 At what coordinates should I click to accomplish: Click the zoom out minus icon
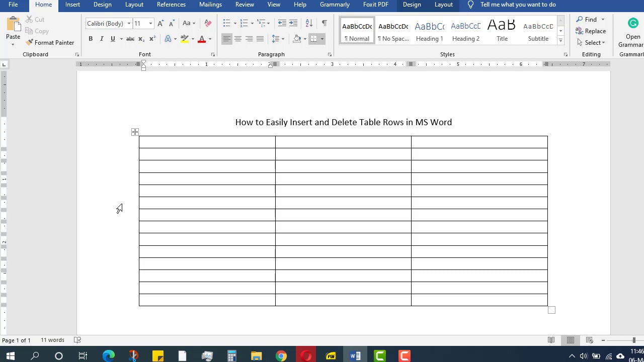point(603,340)
